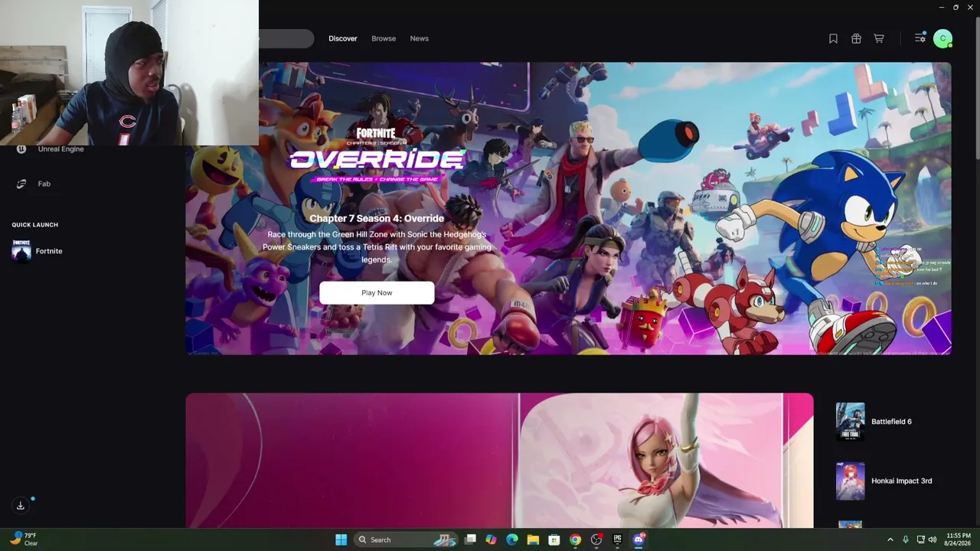The image size is (980, 551).
Task: Click the Play Now button
Action: point(377,292)
